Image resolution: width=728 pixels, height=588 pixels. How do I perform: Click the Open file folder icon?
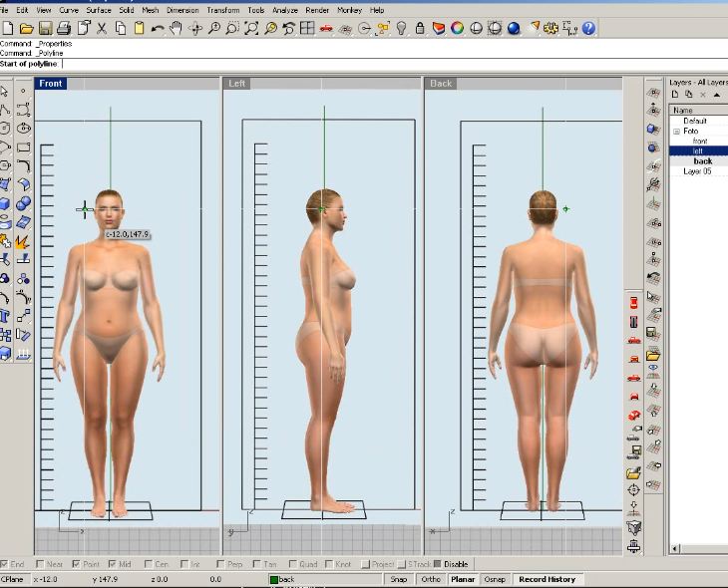26,29
